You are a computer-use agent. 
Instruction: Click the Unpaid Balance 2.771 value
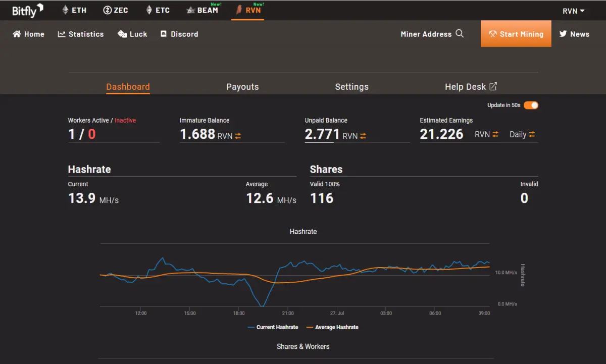tap(321, 134)
